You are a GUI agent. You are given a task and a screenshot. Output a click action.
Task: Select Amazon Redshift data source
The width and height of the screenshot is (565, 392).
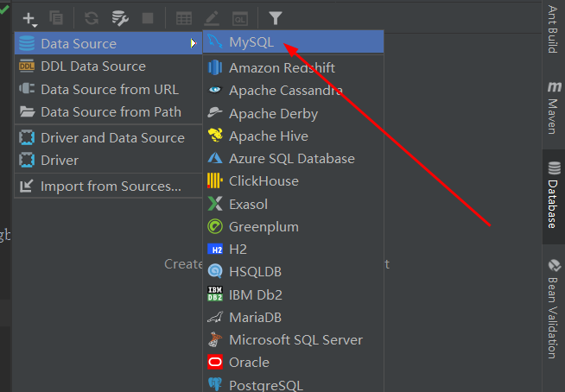pyautogui.click(x=294, y=67)
